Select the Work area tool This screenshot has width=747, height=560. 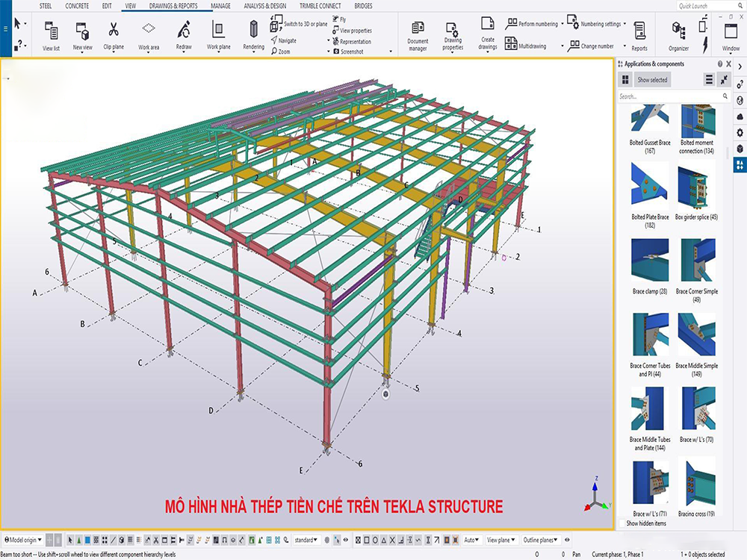[x=149, y=30]
